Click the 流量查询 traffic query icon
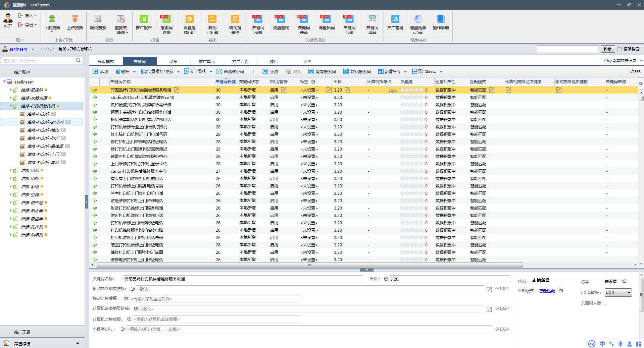Viewport: 644px width, 348px height. click(281, 19)
